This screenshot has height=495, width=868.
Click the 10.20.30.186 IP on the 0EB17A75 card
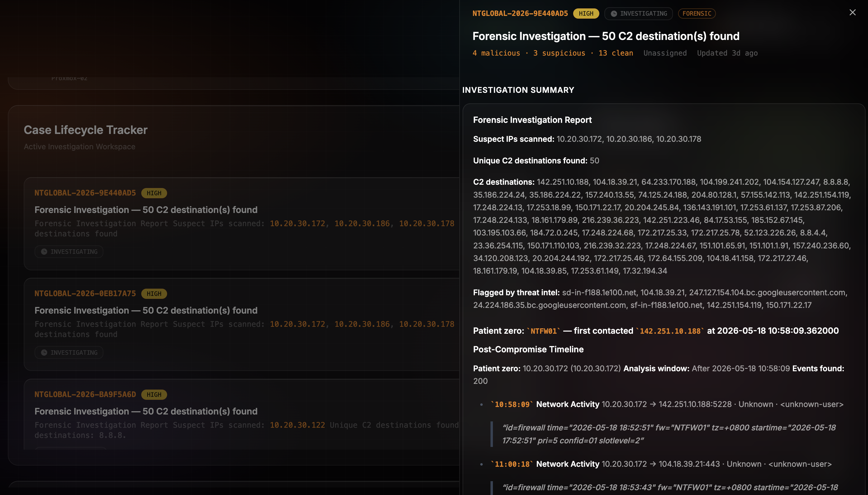[362, 324]
